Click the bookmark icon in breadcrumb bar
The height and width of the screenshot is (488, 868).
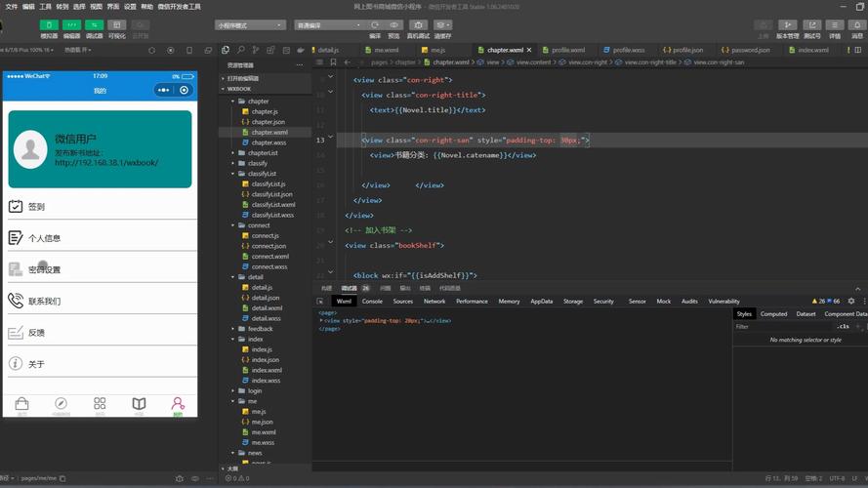[x=333, y=61]
